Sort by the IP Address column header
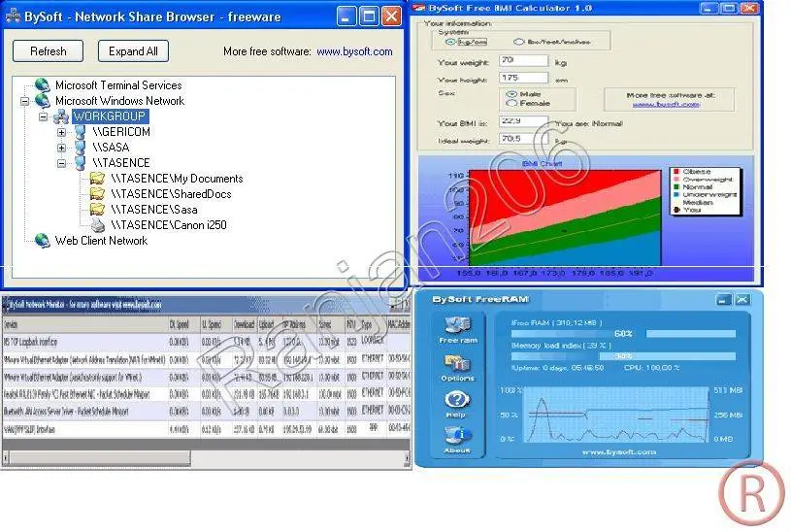The height and width of the screenshot is (532, 791). click(298, 324)
